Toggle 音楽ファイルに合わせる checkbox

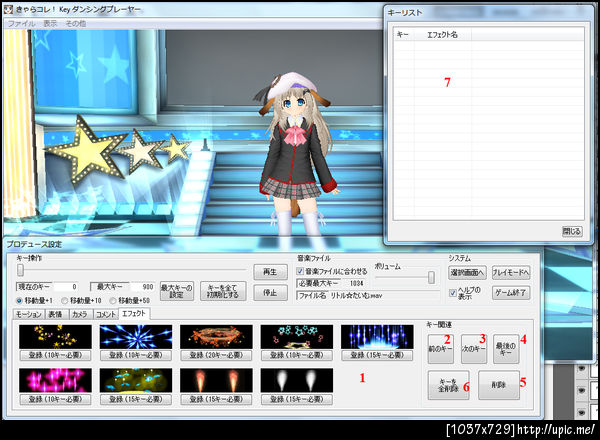coord(300,271)
